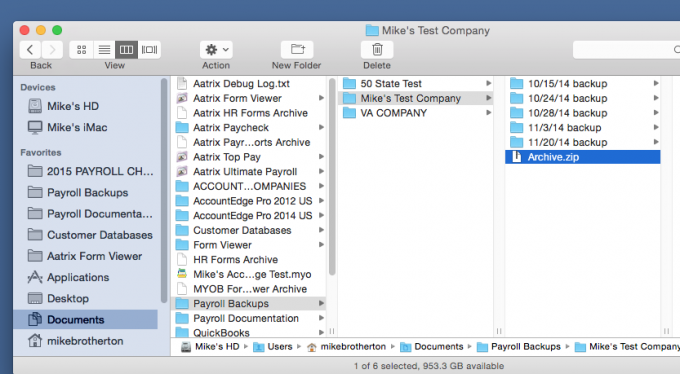
Task: Open Aatrix Form Viewer sidebar favorite
Action: (85, 256)
